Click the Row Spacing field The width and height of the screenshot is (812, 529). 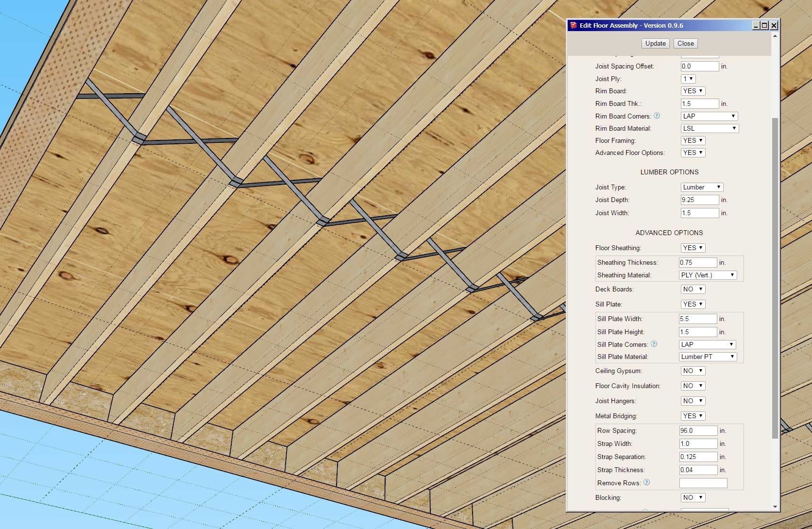(698, 430)
